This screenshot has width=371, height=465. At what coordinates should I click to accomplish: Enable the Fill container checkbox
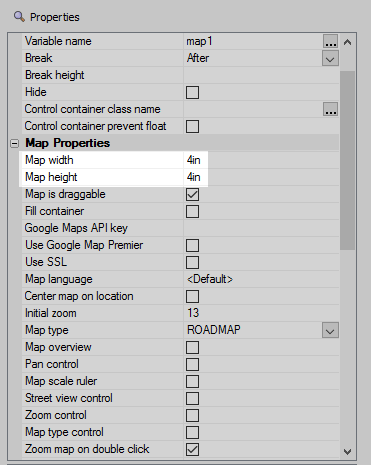192,211
